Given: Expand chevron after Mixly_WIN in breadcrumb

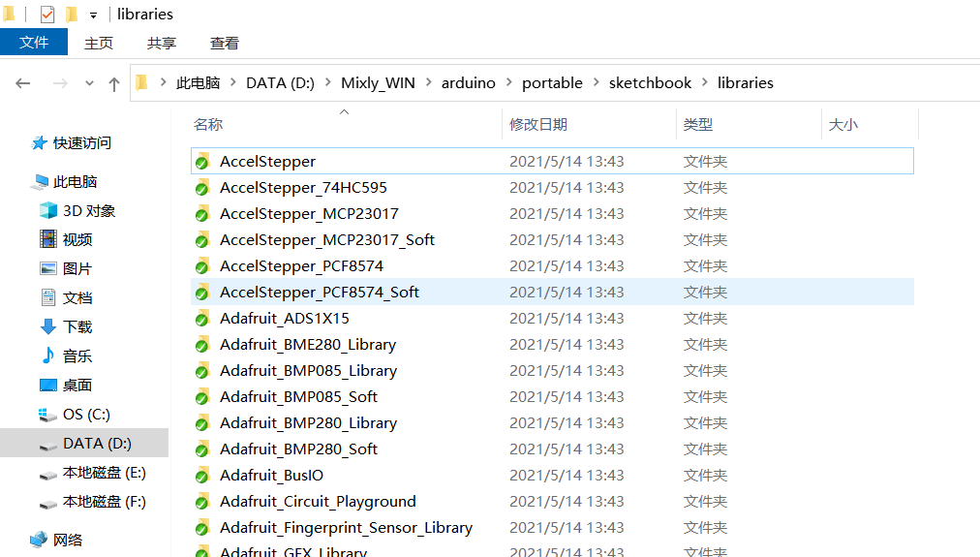Looking at the screenshot, I should [429, 82].
